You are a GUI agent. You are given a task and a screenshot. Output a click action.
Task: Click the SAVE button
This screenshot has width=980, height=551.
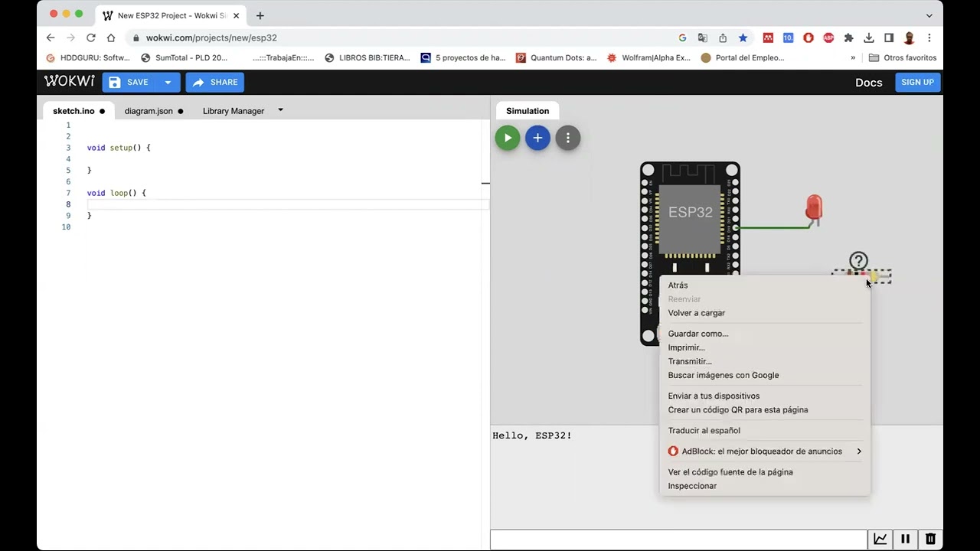click(x=128, y=82)
